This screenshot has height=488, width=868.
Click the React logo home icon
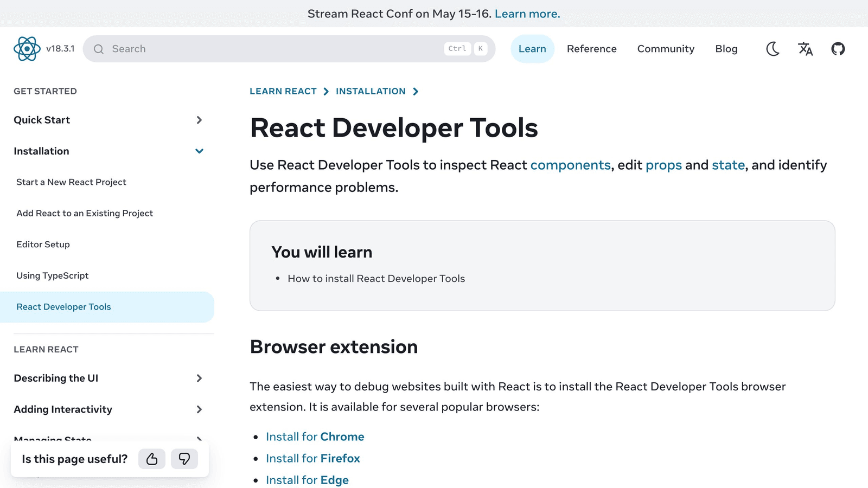coord(27,49)
